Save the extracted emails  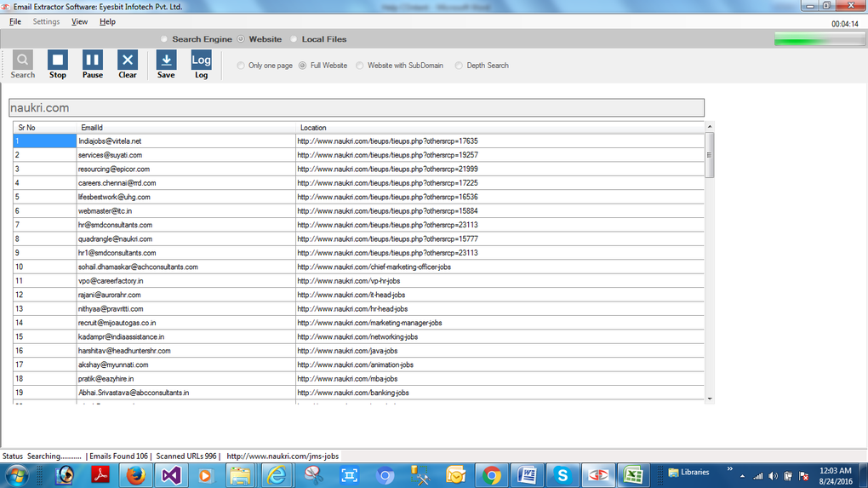pyautogui.click(x=166, y=65)
